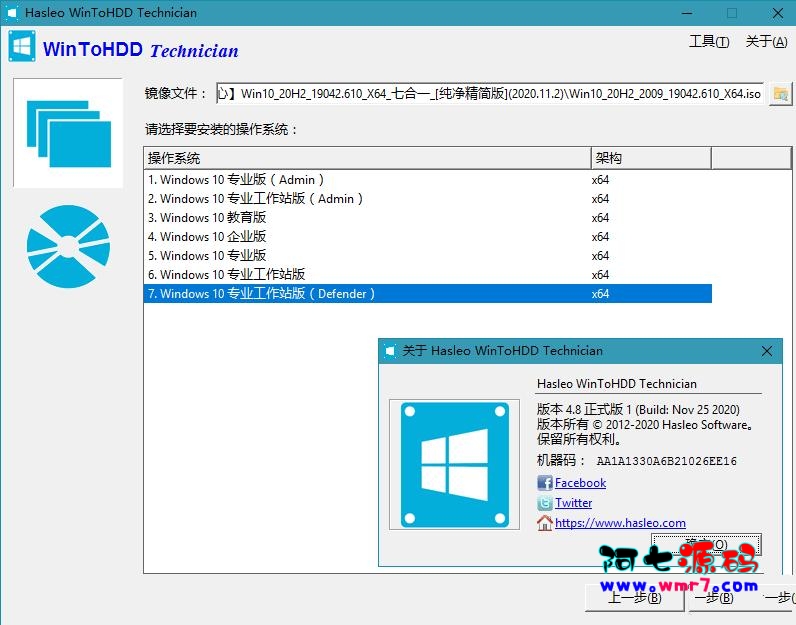Open the Twitter link

coord(573,503)
